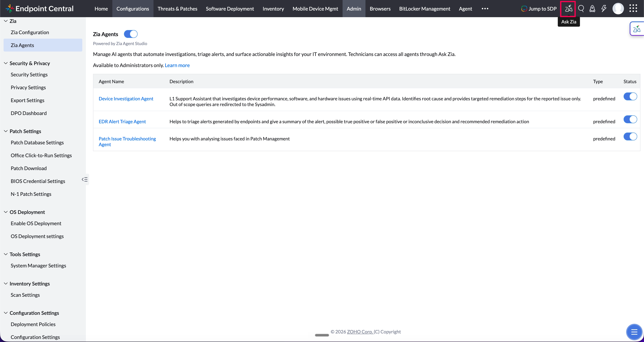Collapse the OS Deployment section

pyautogui.click(x=6, y=212)
